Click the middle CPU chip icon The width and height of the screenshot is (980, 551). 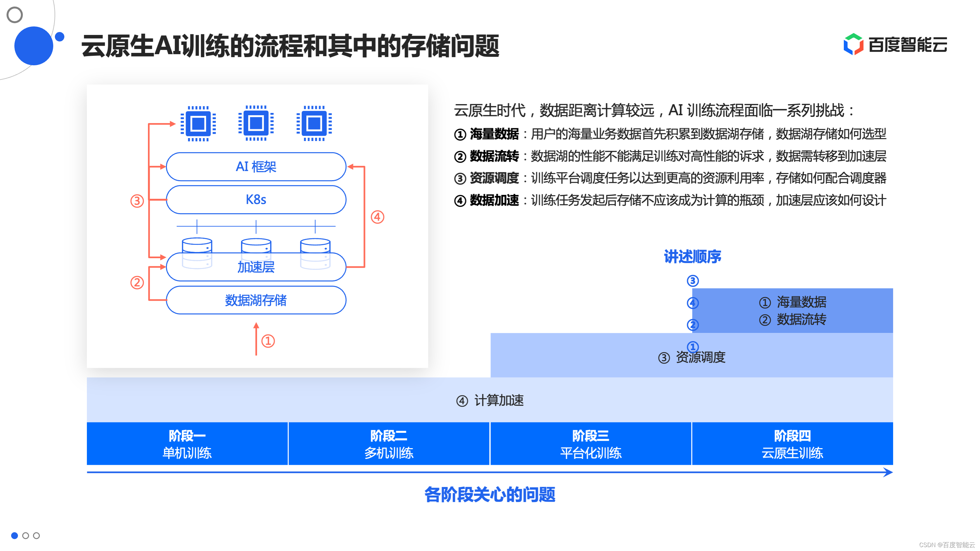[256, 124]
